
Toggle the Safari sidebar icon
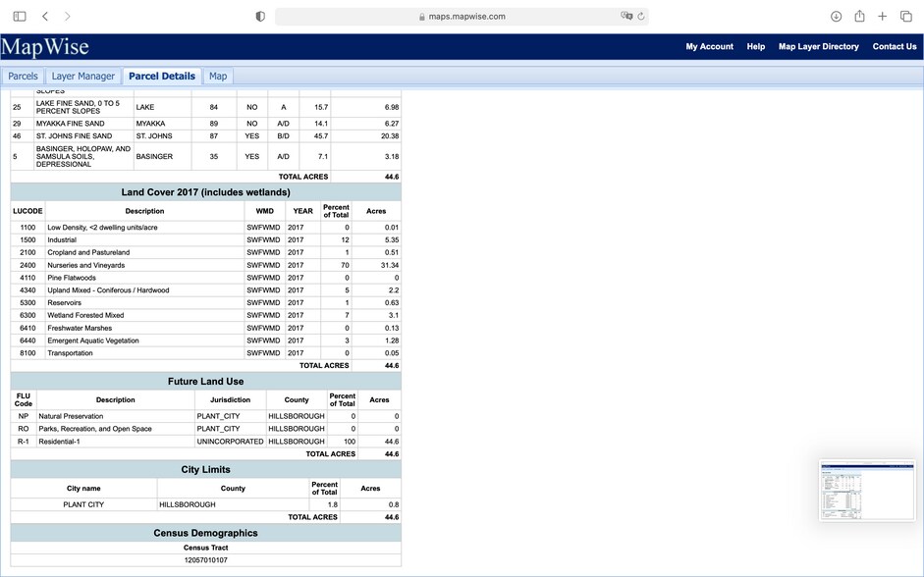(x=20, y=17)
